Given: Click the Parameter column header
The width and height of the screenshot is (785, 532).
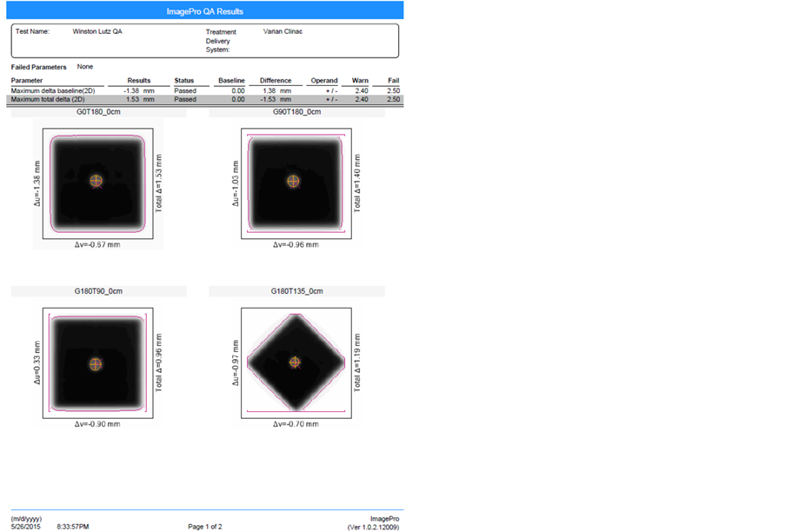Looking at the screenshot, I should tap(27, 81).
